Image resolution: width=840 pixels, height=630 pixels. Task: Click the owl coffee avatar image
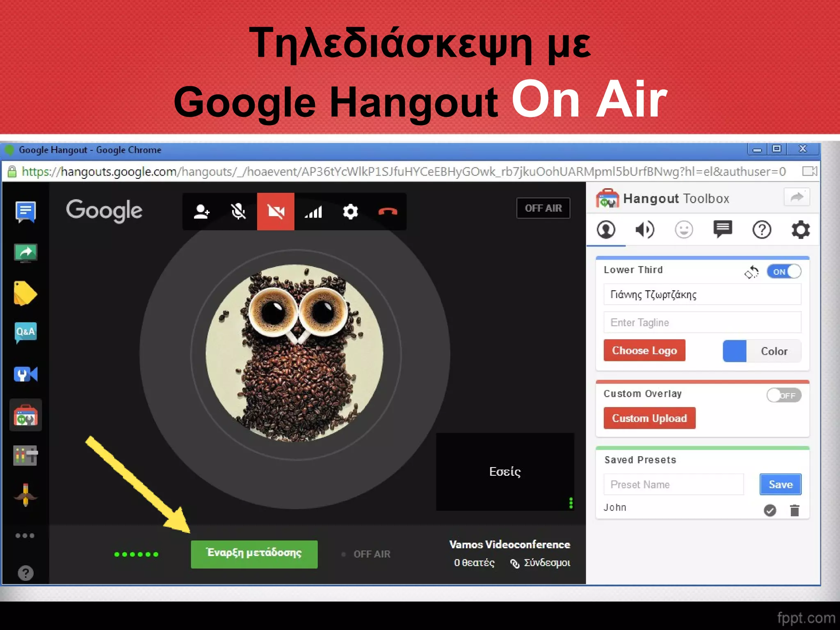click(294, 353)
